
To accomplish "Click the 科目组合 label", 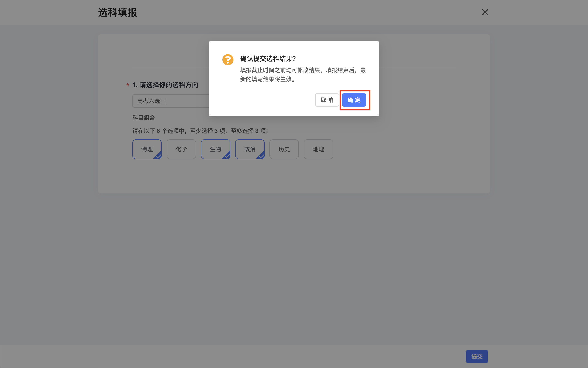I will pos(144,118).
